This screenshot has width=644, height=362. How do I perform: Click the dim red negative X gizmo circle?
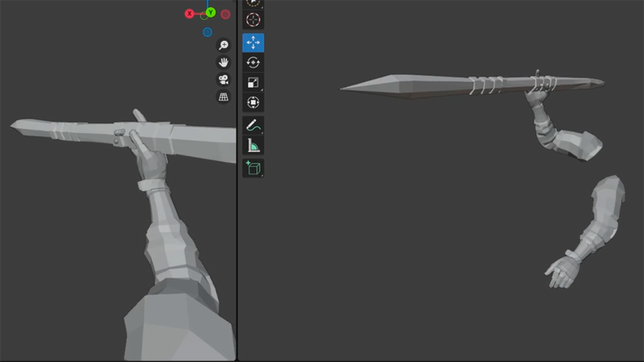coord(225,14)
